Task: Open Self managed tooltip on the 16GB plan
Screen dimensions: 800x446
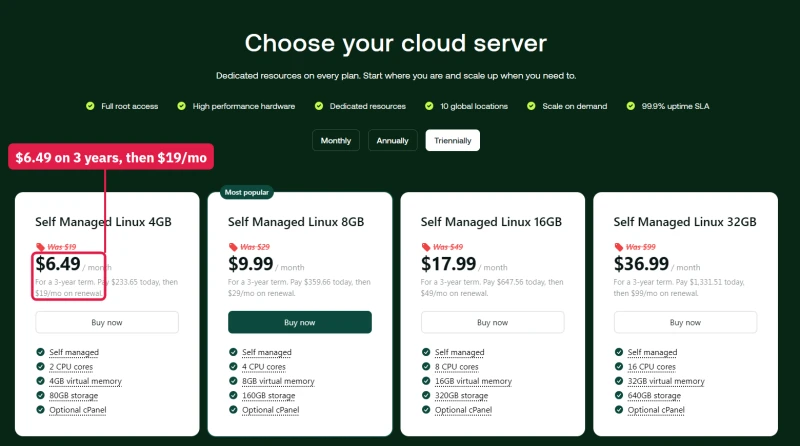Action: [x=460, y=352]
